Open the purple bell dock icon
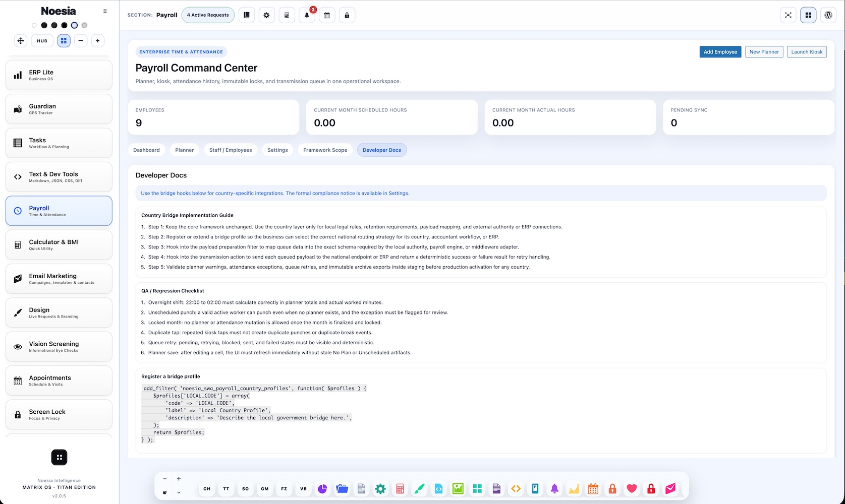 click(554, 488)
